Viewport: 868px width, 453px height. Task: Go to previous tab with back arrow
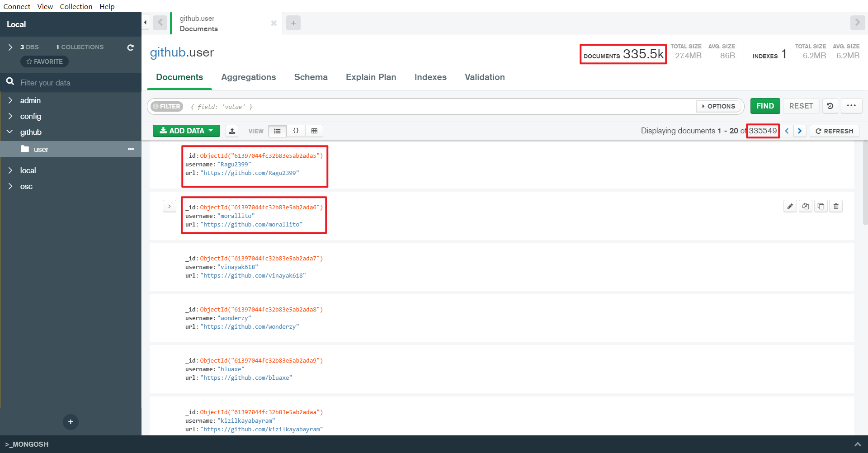tap(160, 23)
